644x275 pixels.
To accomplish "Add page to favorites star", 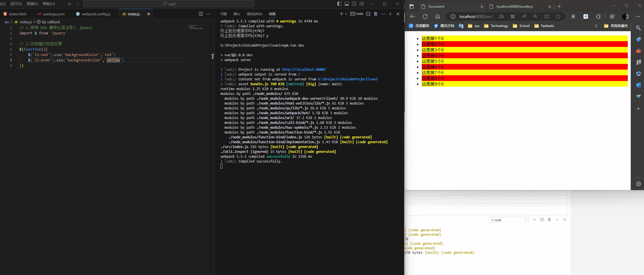I will pos(558,16).
